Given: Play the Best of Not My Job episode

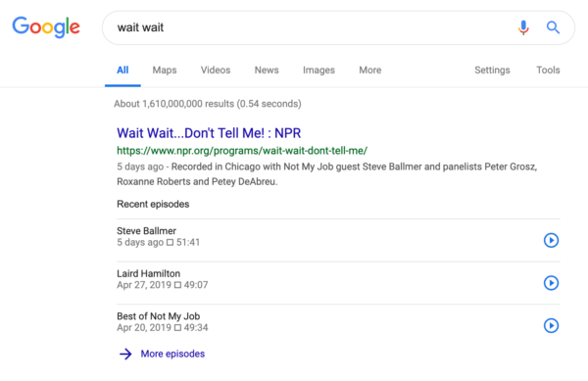Looking at the screenshot, I should pyautogui.click(x=551, y=325).
